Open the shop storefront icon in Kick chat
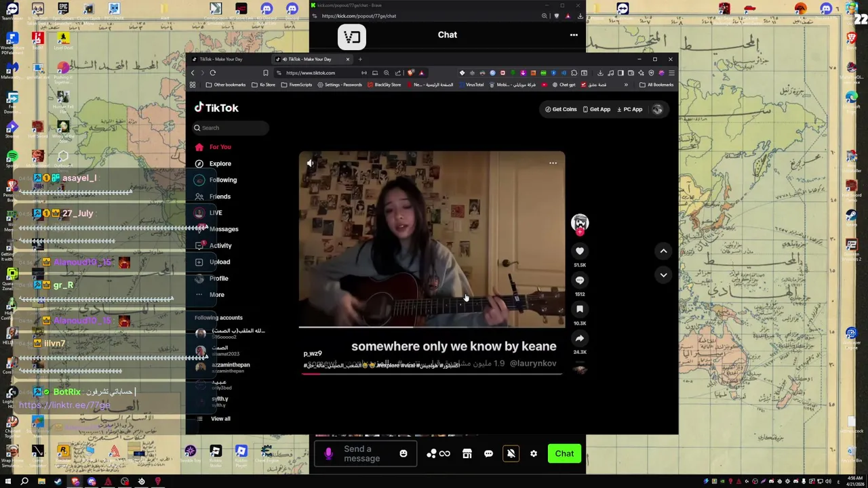This screenshot has width=868, height=488. click(467, 453)
